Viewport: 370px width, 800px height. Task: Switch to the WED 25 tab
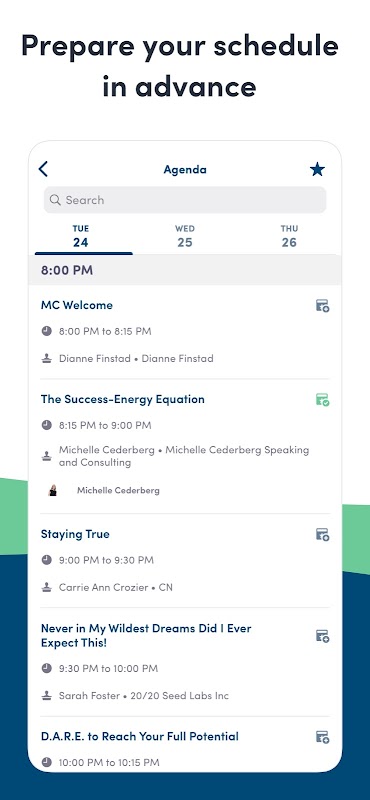[185, 236]
